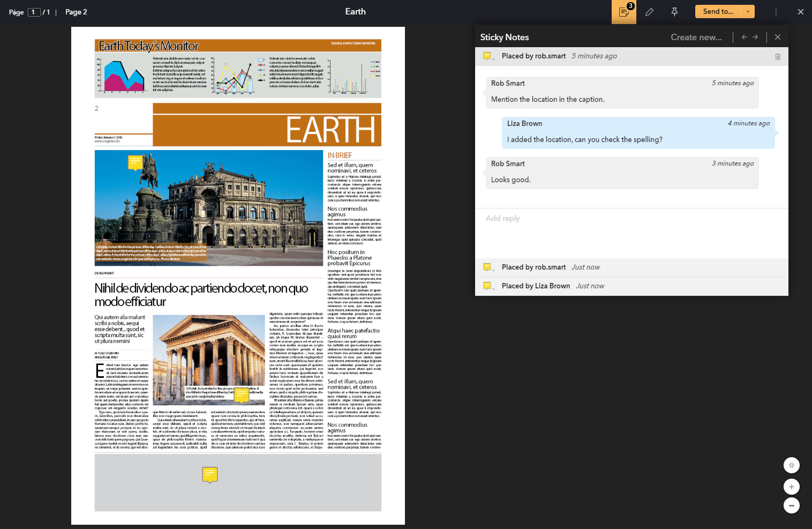Close the document viewer
The image size is (812, 529).
click(801, 12)
